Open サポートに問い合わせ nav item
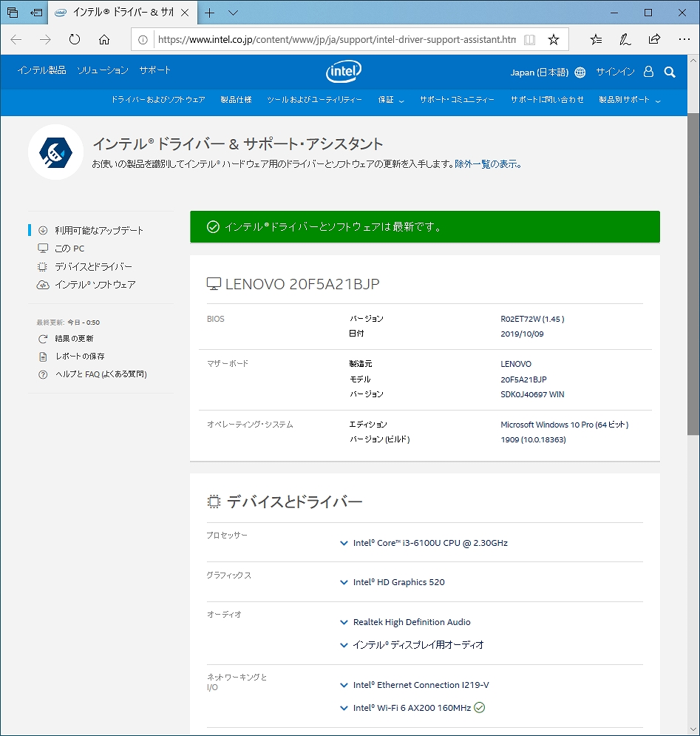This screenshot has width=700, height=736. 547,100
